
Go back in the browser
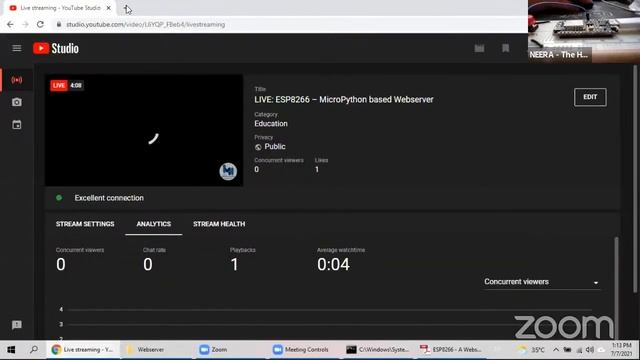(x=10, y=24)
